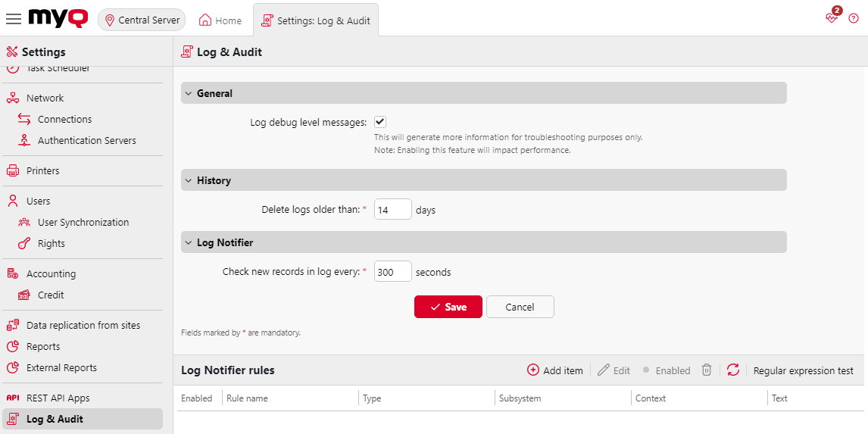Open Printers settings in sidebar

point(42,170)
